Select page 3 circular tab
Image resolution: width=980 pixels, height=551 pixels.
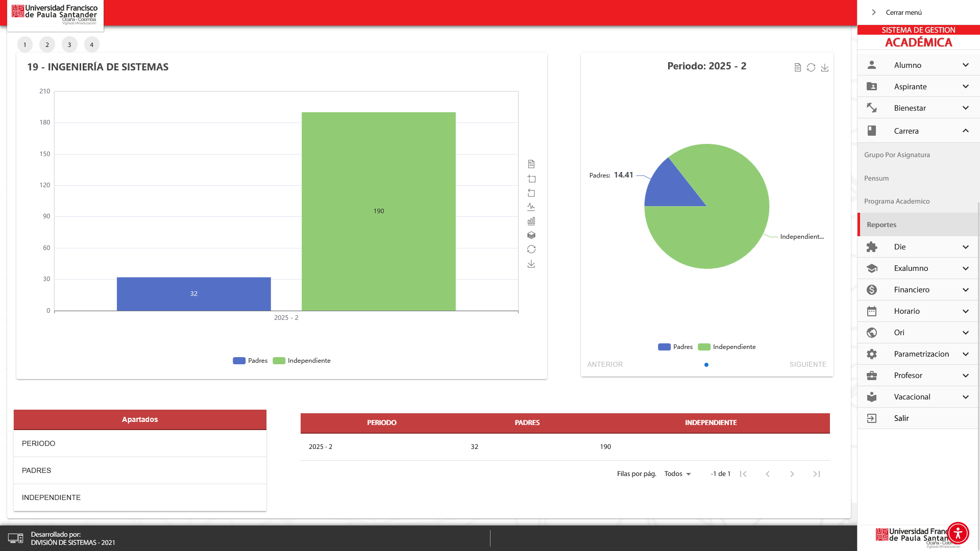click(69, 45)
